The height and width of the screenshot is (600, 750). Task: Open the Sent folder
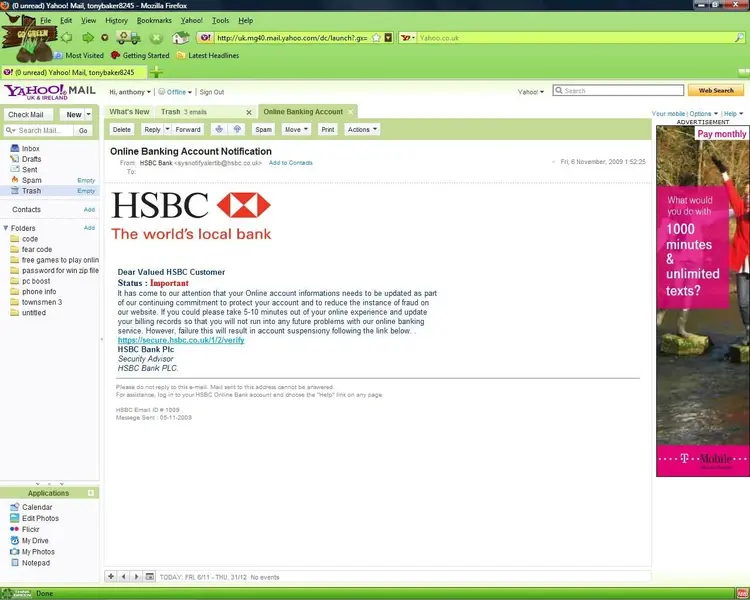click(x=29, y=169)
